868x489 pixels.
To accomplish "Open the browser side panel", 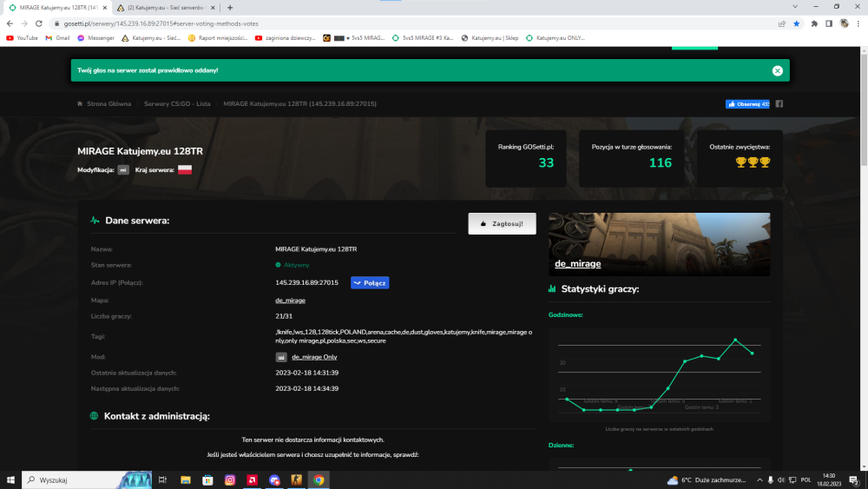I will coord(829,23).
